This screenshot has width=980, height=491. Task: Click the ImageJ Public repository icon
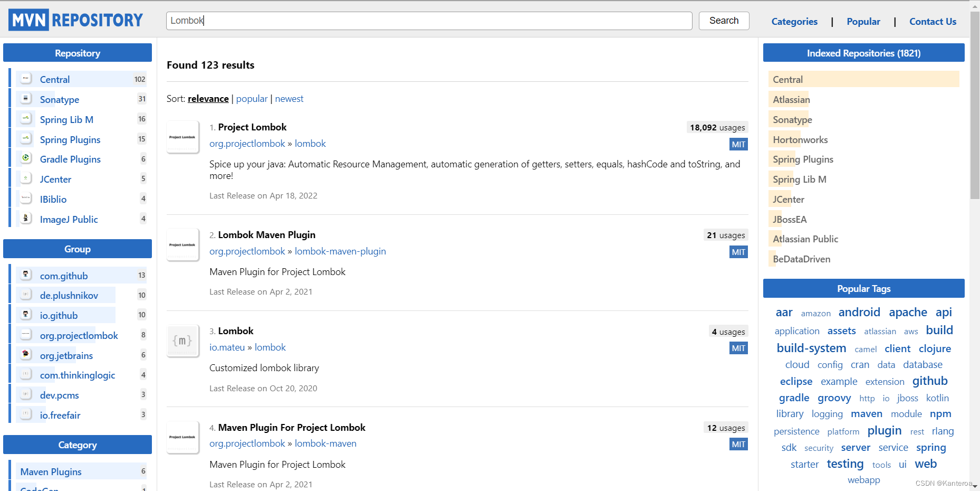(x=26, y=218)
